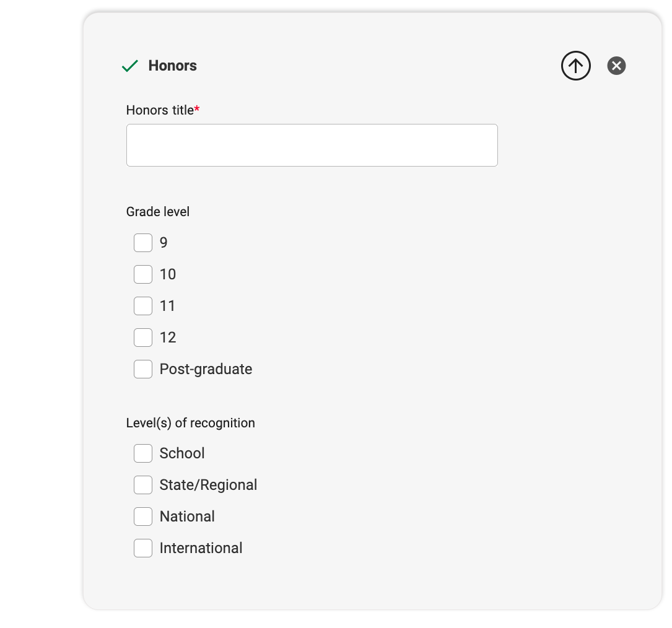Viewport: 672px width, 628px height.
Task: Select the Honors section heading
Action: point(172,66)
